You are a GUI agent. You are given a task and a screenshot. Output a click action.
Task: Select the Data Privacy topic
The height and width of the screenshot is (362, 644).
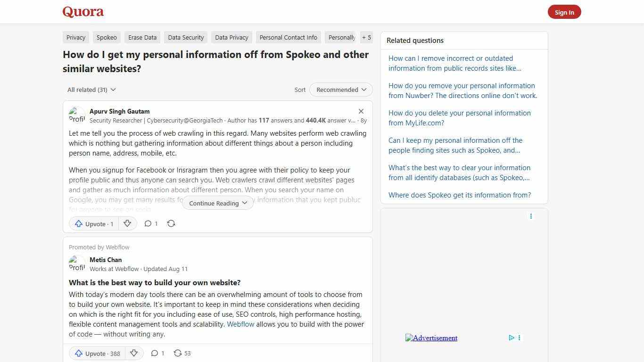click(x=231, y=37)
